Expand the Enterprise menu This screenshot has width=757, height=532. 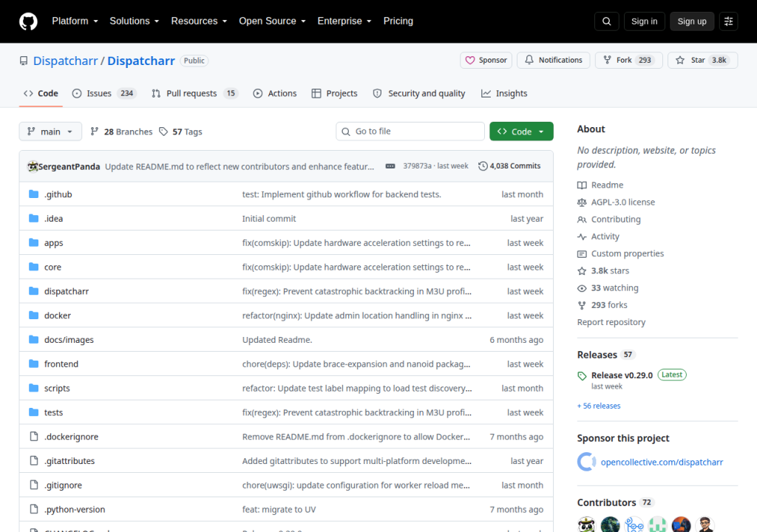(x=344, y=21)
